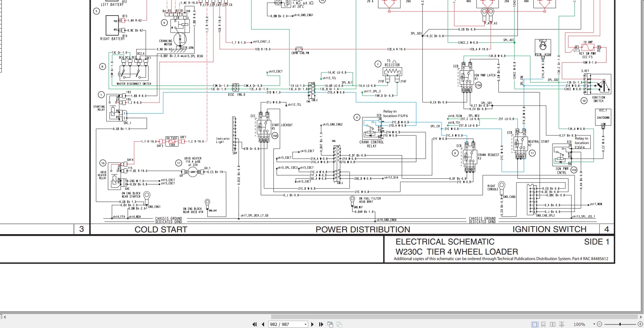Click the COLD START section label
The width and height of the screenshot is (644, 328).
(161, 230)
